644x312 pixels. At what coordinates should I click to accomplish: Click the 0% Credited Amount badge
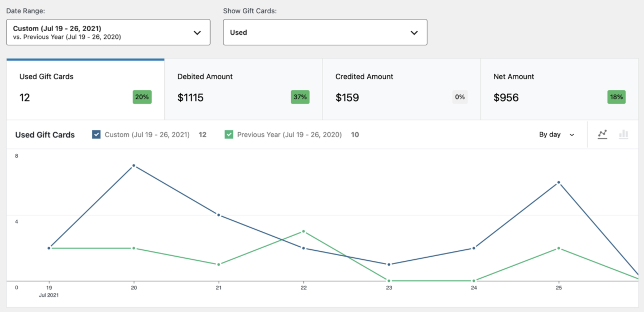[460, 97]
